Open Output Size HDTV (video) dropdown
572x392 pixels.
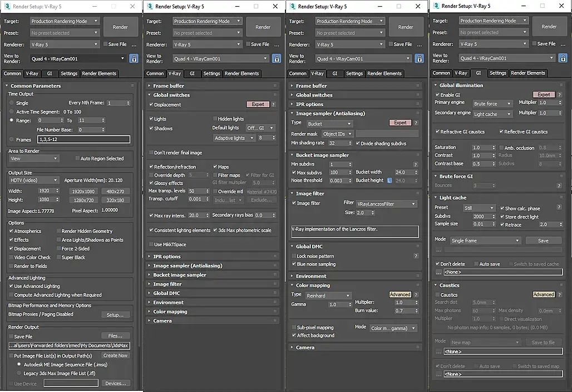(33, 180)
